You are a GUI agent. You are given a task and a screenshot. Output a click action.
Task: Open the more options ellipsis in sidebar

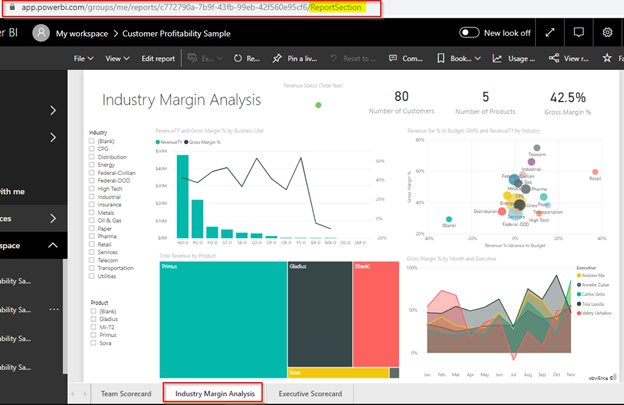(54, 309)
